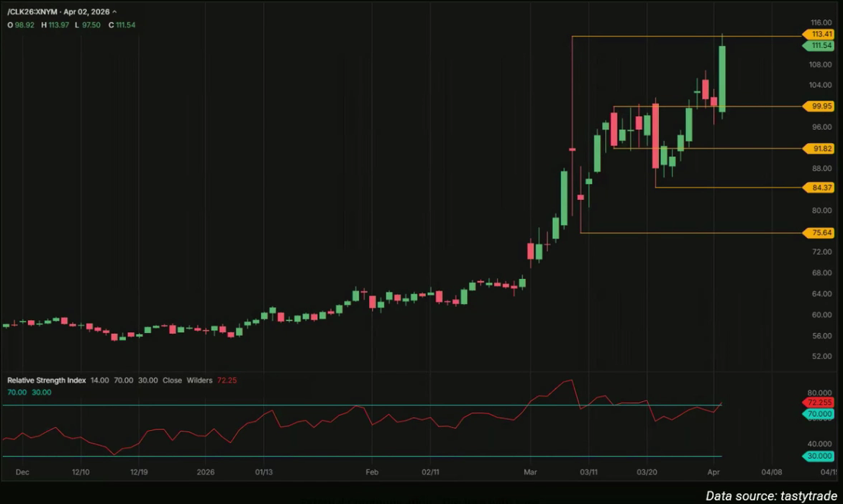Click the RSI length value 14.00

click(99, 380)
